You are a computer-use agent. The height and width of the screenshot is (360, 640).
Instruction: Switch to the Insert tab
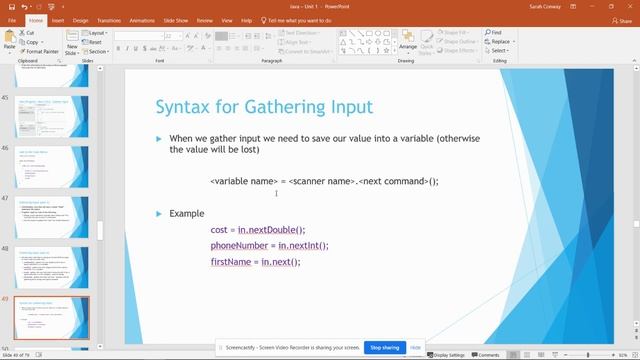(58, 20)
